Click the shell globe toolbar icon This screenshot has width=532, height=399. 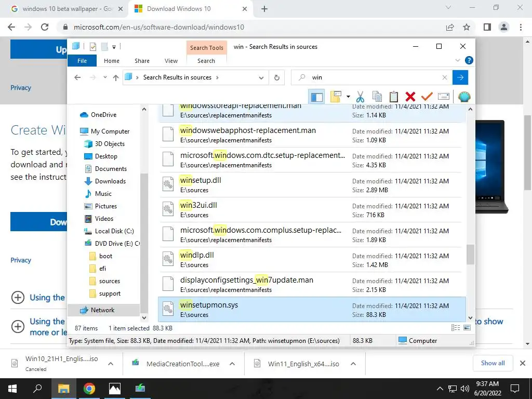click(464, 97)
